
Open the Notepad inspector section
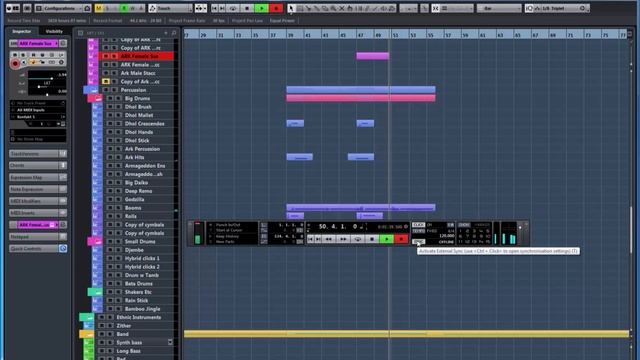[38, 236]
